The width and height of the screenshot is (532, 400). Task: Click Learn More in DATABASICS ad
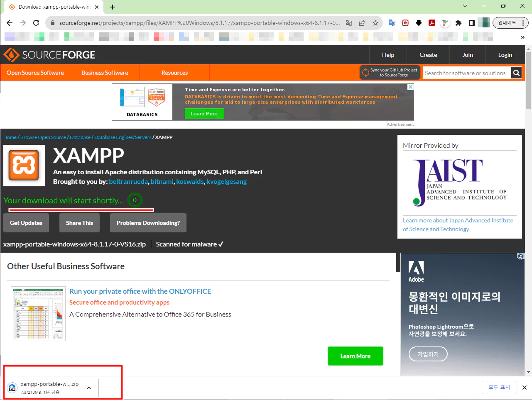pos(204,114)
